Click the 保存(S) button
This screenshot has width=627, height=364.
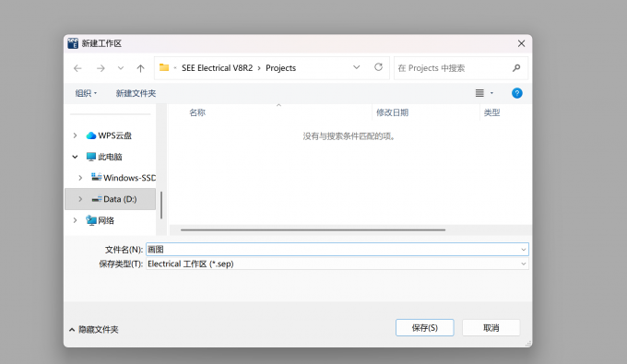point(425,328)
